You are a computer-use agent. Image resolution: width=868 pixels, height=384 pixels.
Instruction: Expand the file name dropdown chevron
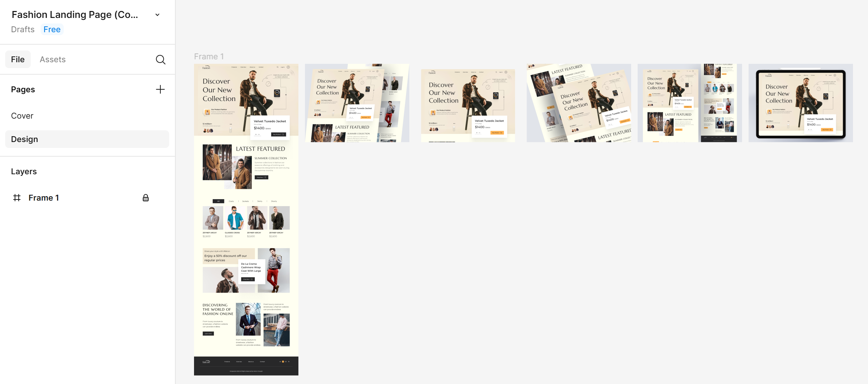click(x=157, y=15)
